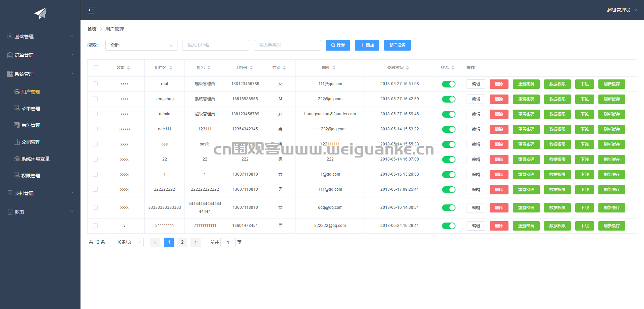Check the admin row checkbox

click(x=95, y=114)
